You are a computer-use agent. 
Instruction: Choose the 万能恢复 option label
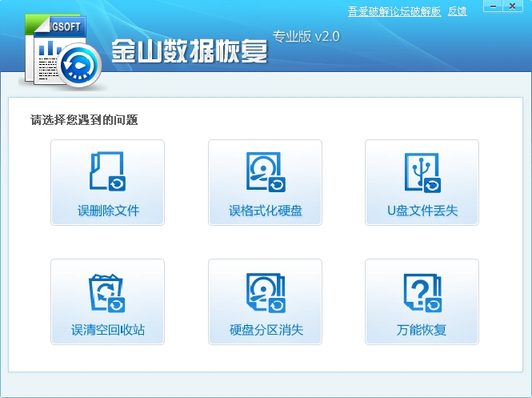pos(422,330)
